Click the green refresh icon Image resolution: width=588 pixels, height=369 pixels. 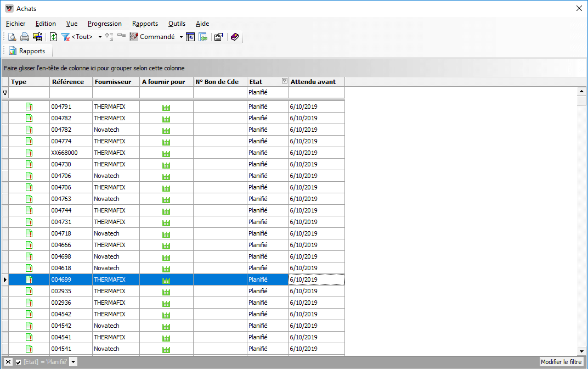53,37
